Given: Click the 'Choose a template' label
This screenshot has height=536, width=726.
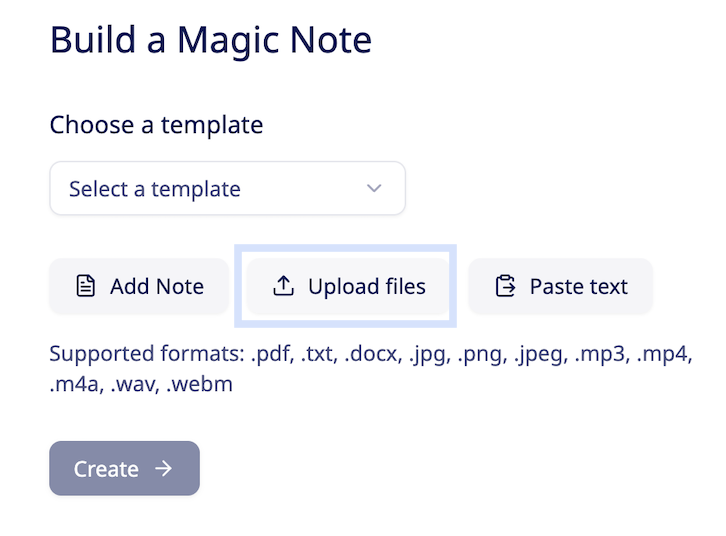Looking at the screenshot, I should (156, 125).
